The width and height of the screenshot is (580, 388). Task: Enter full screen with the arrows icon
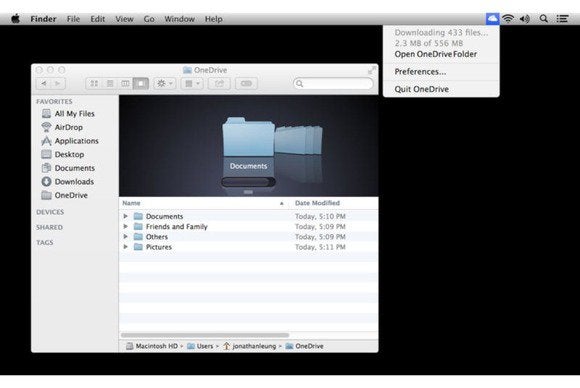pyautogui.click(x=371, y=70)
